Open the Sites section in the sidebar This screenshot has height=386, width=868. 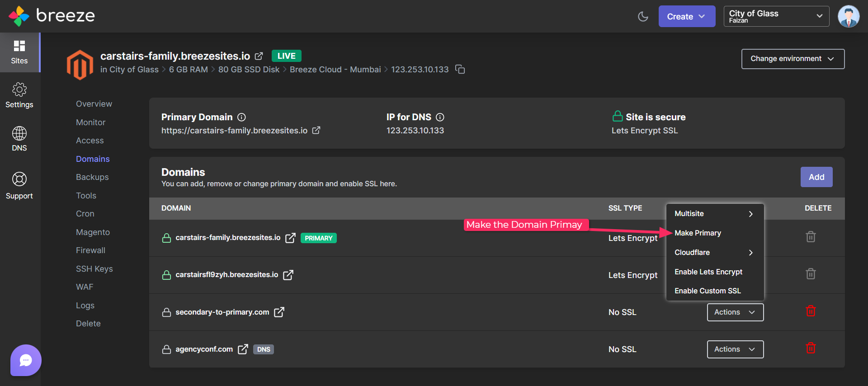point(19,52)
